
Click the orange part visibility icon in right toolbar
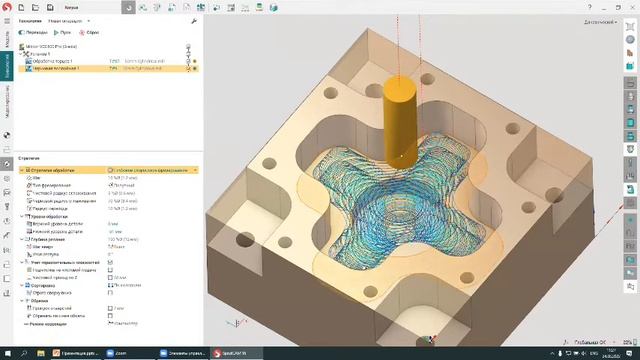click(x=630, y=53)
